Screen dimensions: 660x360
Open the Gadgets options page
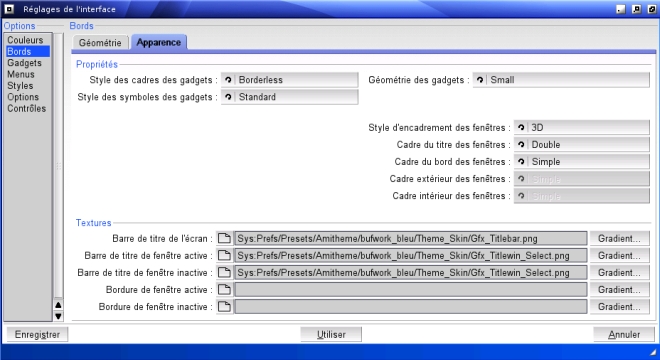pos(27,63)
